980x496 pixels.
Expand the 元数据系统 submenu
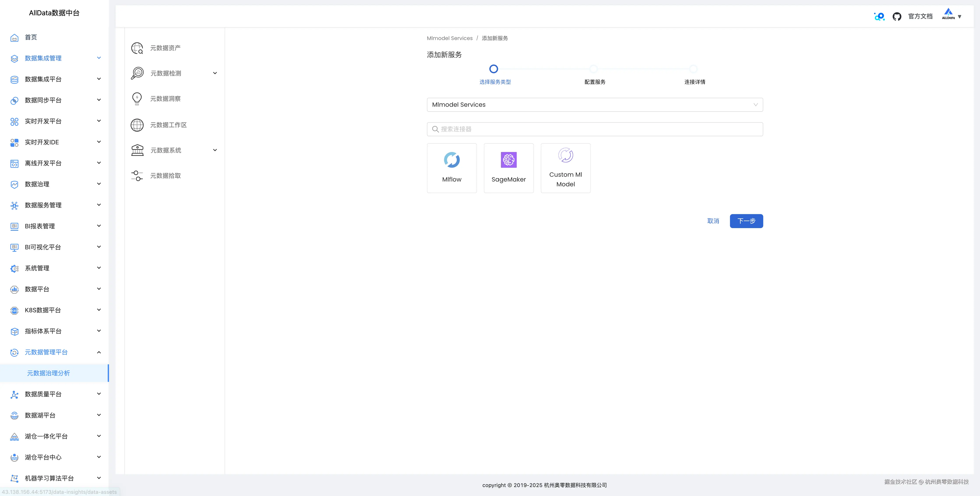(x=215, y=150)
